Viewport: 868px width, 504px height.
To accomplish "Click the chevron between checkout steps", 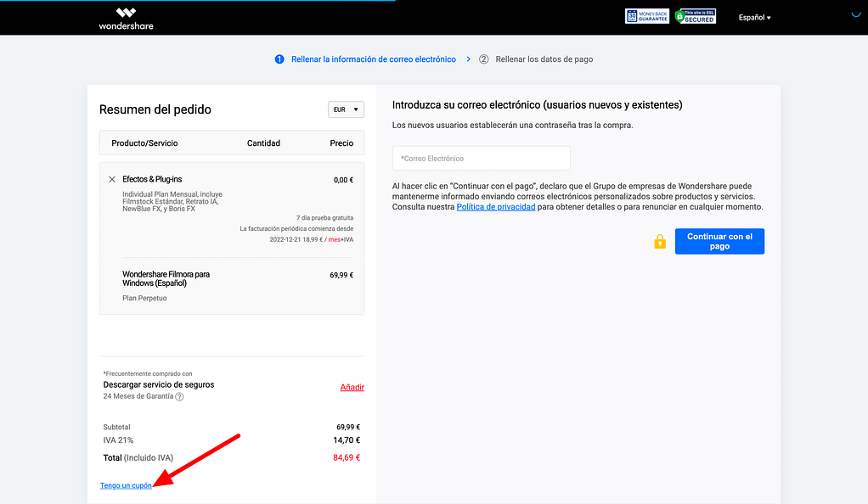I will click(468, 59).
